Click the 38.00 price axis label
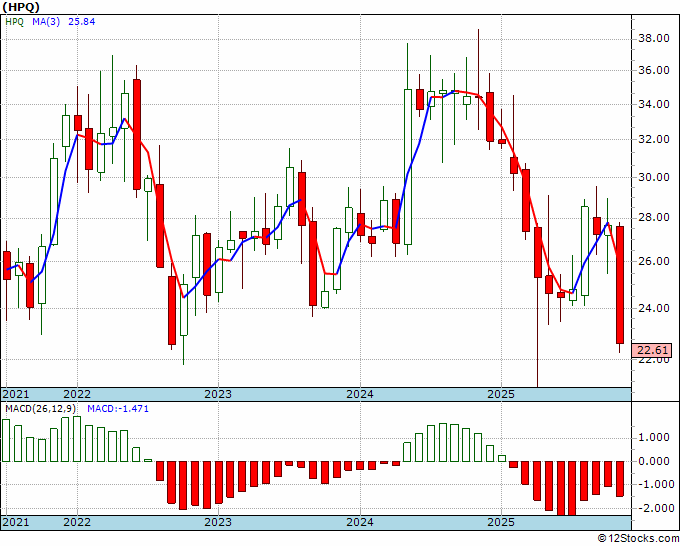Image resolution: width=680 pixels, height=546 pixels. (653, 38)
